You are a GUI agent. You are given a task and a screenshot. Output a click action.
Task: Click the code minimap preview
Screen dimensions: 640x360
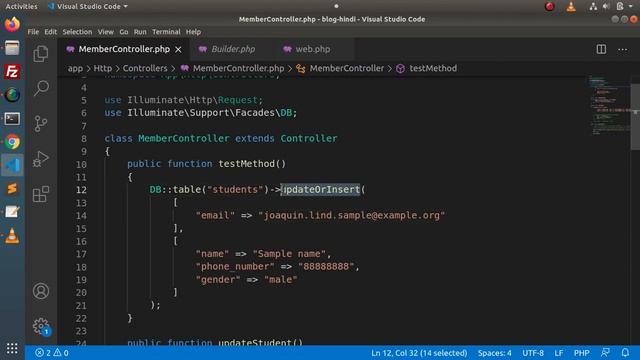pos(609,105)
